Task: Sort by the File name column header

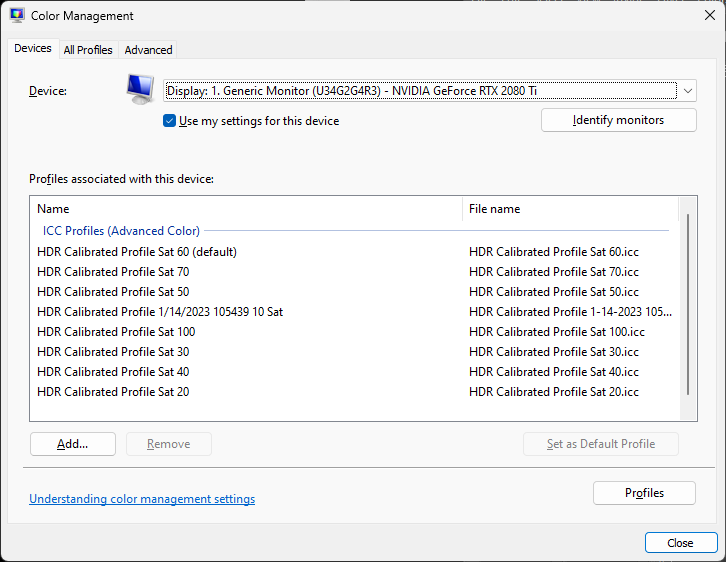Action: [x=570, y=209]
